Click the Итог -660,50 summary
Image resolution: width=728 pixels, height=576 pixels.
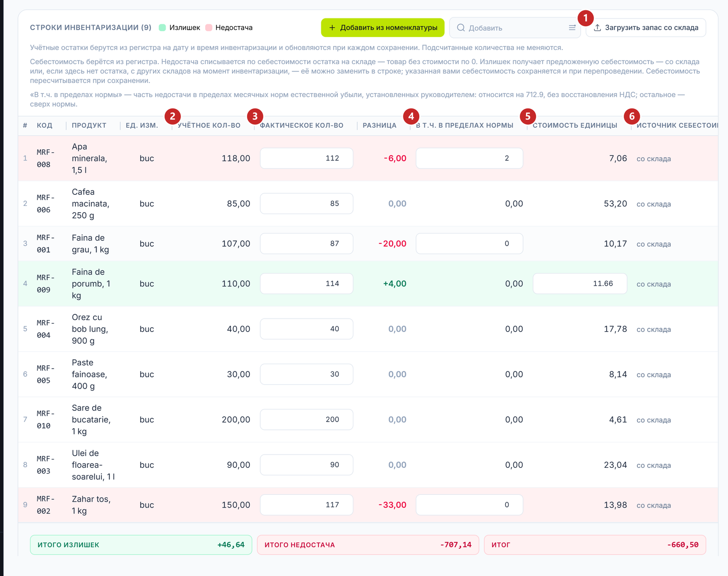595,545
